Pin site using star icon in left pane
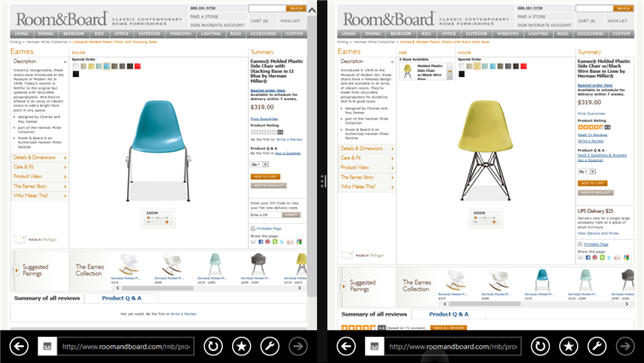Viewport: 644px width, 363px height. tap(241, 346)
